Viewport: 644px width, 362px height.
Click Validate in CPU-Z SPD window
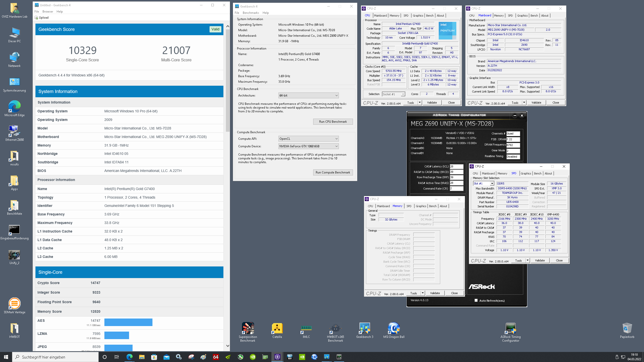point(540,260)
